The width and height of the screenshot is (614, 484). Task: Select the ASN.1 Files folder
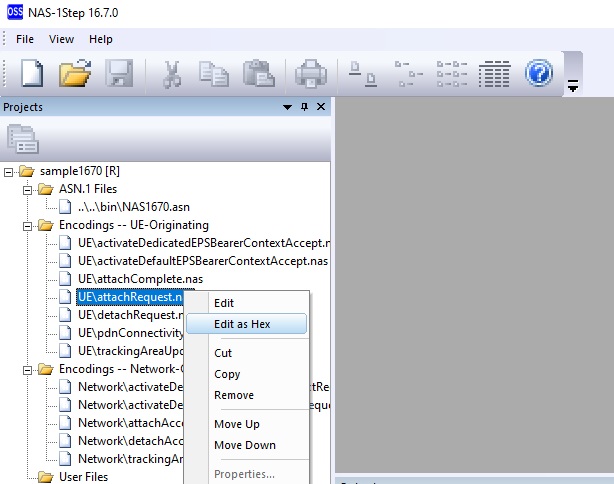point(88,189)
